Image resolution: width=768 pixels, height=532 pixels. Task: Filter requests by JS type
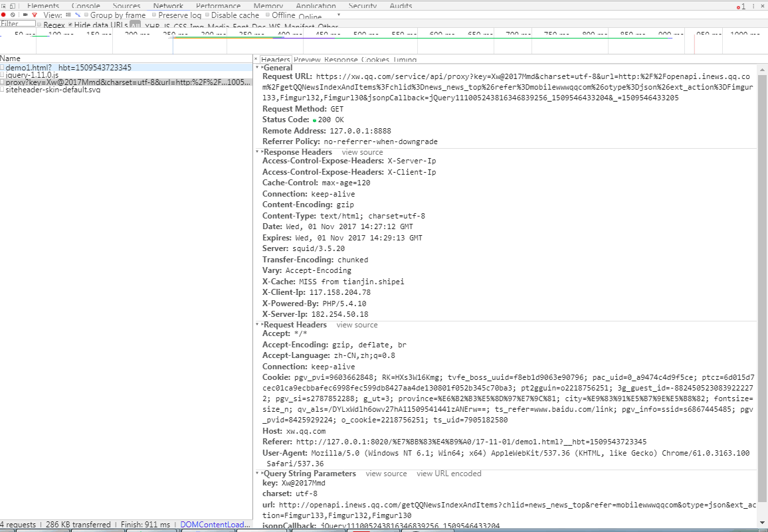167,25
